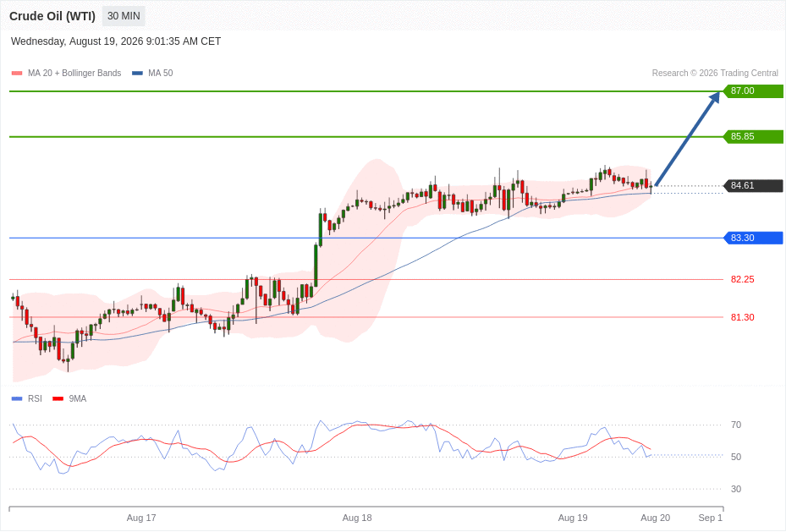The image size is (786, 532).
Task: Click the RSI 50 level label
Action: [736, 458]
